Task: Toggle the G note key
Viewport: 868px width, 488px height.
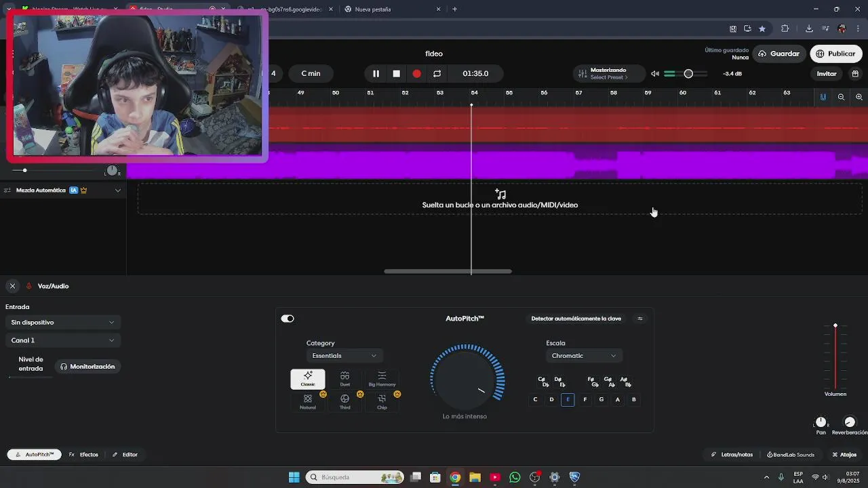Action: click(x=601, y=400)
